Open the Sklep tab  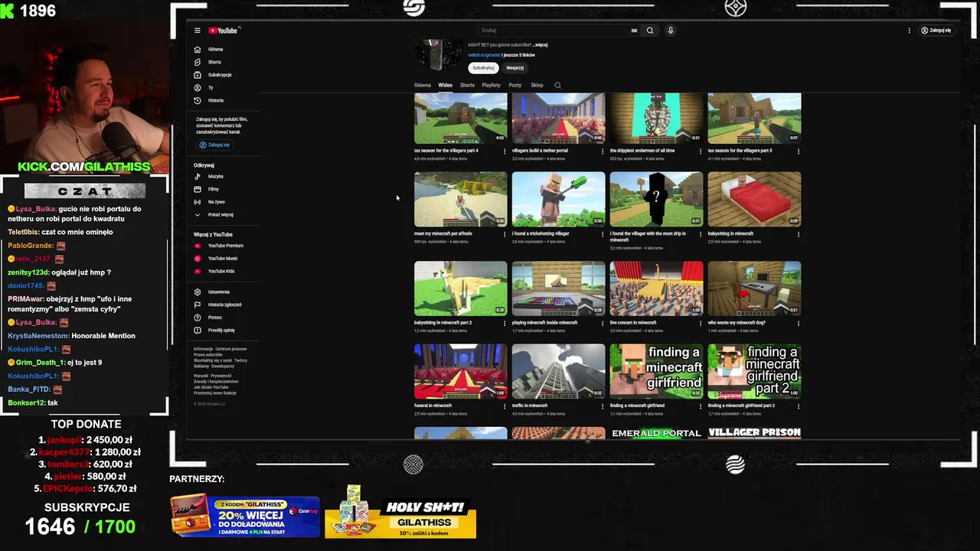tap(537, 85)
